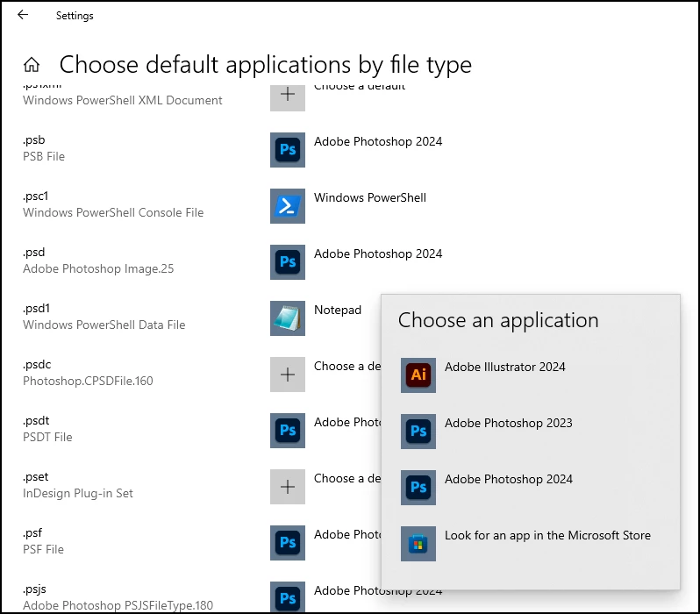Click Notepad default for .psd1

[x=338, y=311]
